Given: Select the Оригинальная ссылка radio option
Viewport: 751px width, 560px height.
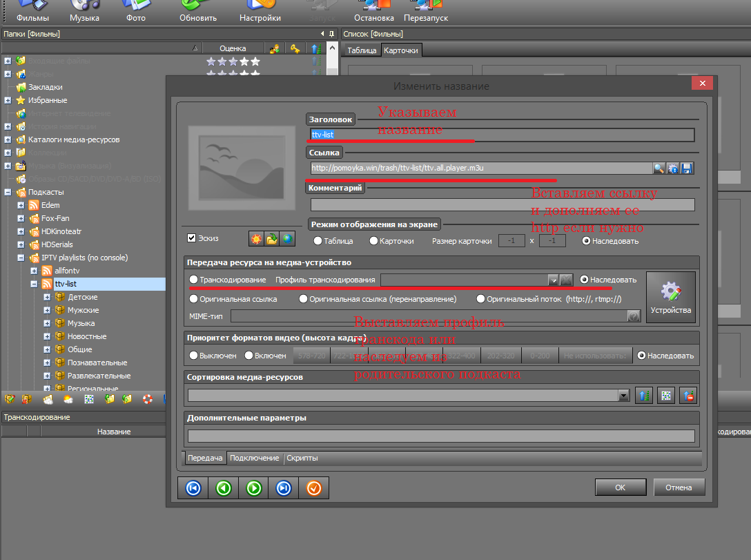Looking at the screenshot, I should pos(194,299).
